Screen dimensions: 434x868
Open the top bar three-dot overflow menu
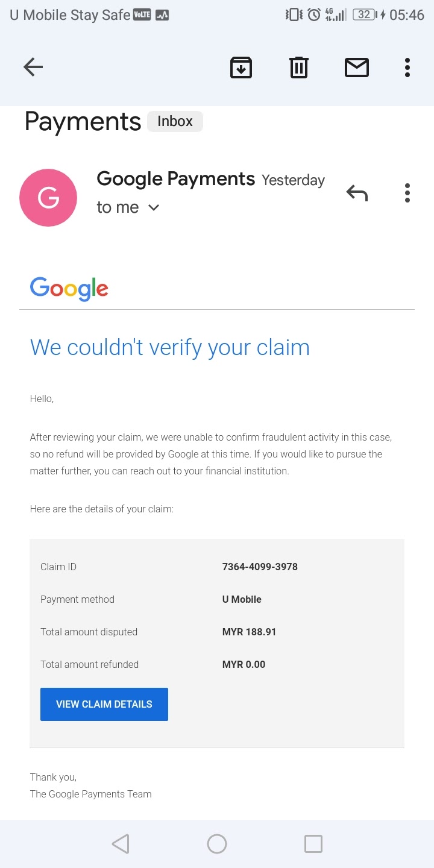coord(407,67)
